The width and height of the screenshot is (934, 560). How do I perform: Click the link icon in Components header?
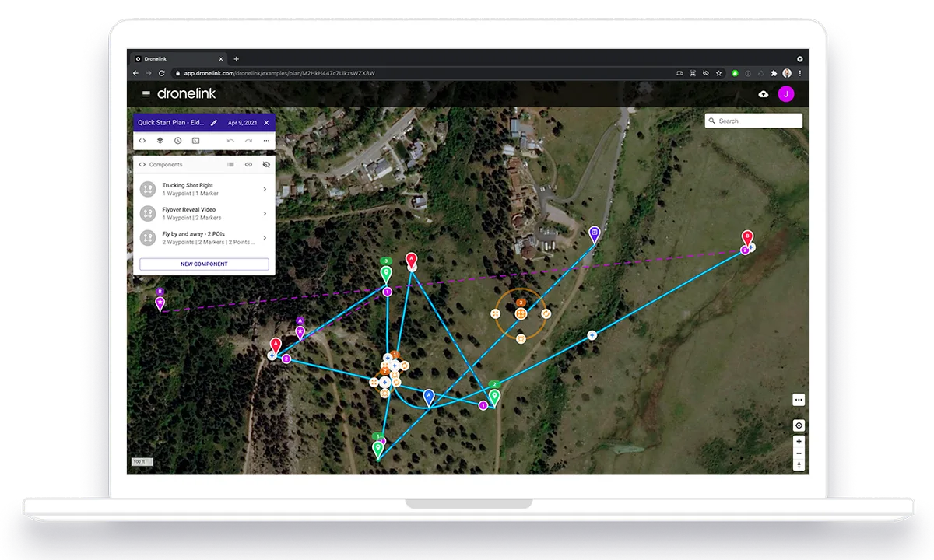(x=248, y=165)
